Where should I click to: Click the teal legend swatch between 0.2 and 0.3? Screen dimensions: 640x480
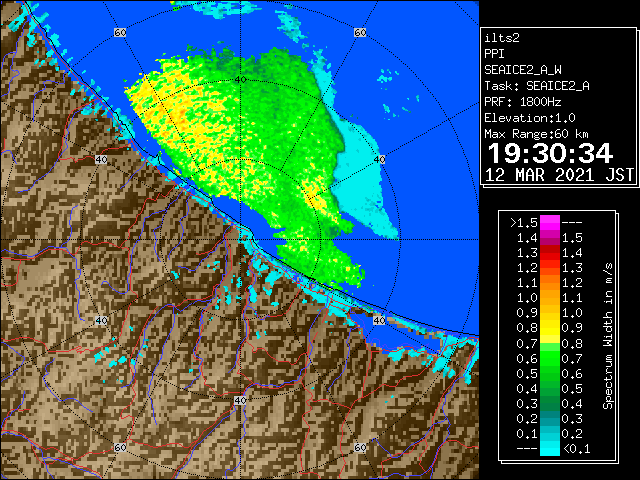(550, 418)
